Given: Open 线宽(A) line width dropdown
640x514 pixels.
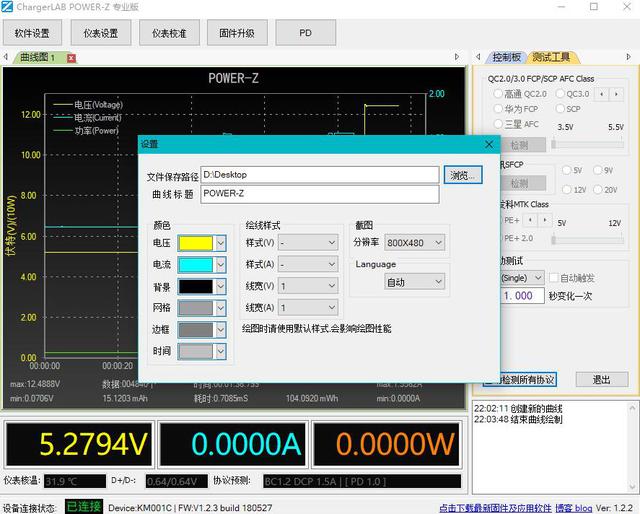Looking at the screenshot, I should pyautogui.click(x=308, y=308).
